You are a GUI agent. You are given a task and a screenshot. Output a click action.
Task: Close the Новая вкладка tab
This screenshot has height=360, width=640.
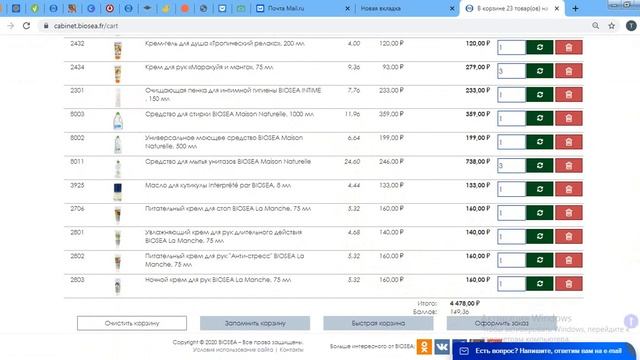[x=452, y=8]
